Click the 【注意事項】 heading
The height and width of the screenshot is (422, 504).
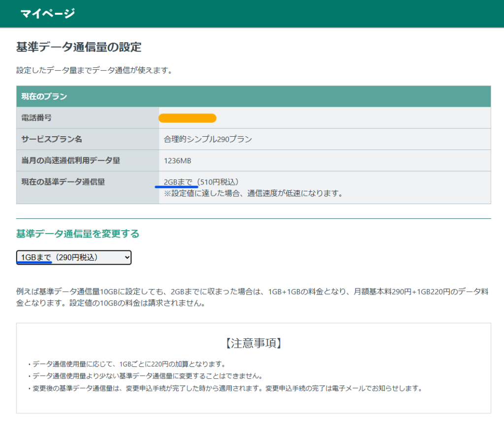(253, 343)
